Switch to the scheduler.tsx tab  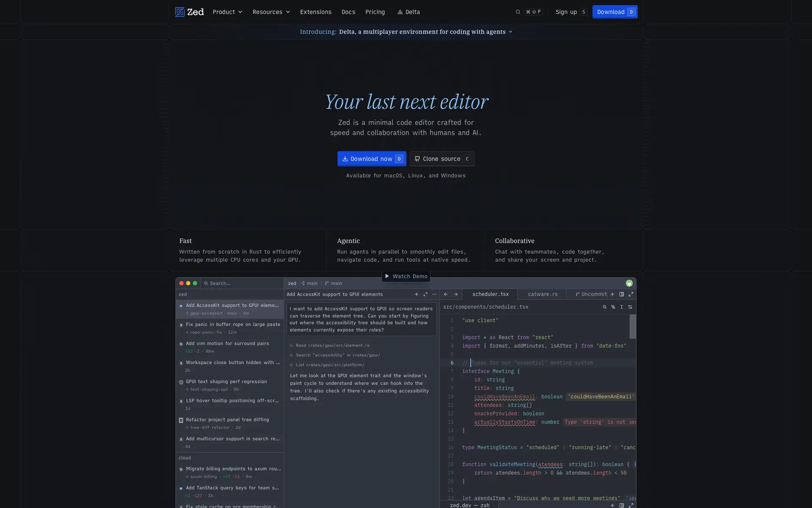point(490,294)
